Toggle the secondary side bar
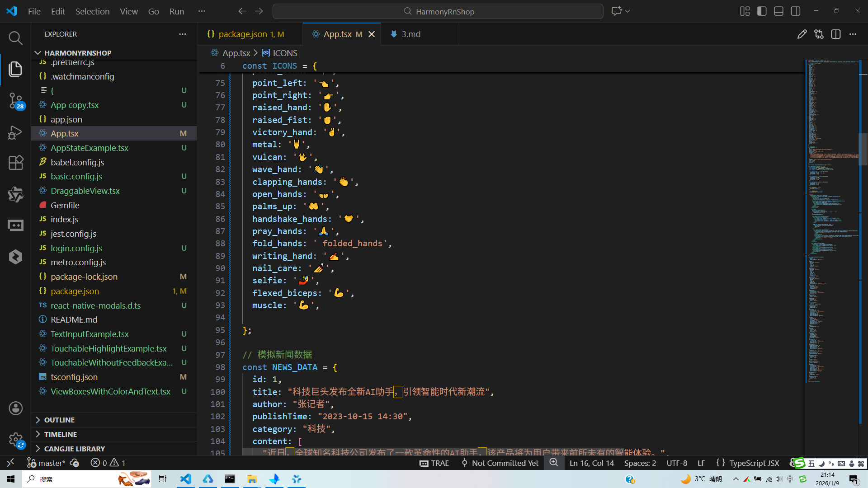 [x=796, y=11]
